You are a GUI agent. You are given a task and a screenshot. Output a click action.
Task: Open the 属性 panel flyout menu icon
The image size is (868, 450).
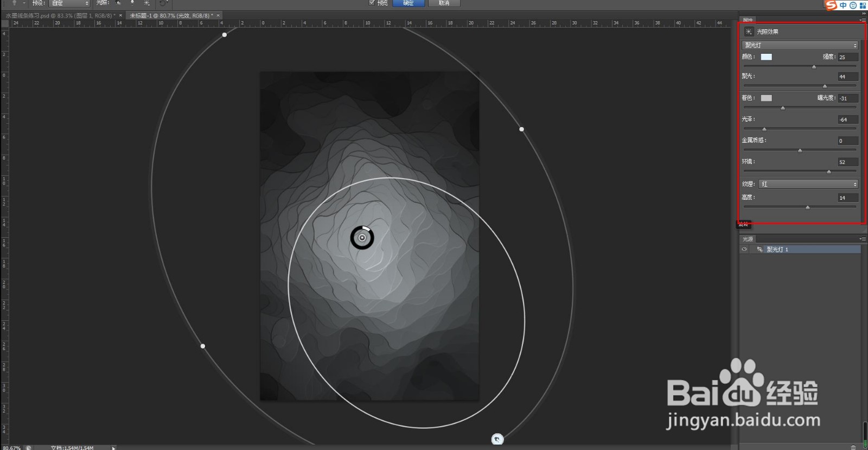(862, 20)
